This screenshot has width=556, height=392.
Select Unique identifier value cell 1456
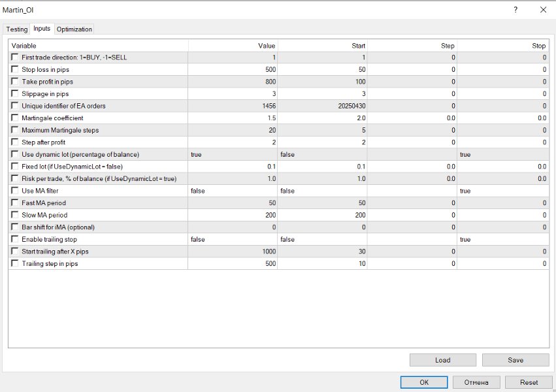pyautogui.click(x=233, y=106)
